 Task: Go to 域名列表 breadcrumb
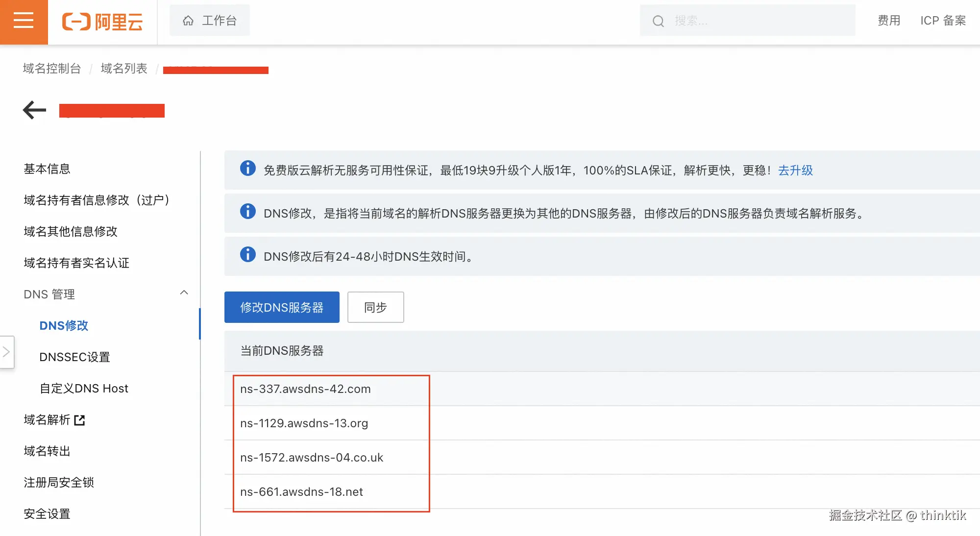click(x=124, y=69)
